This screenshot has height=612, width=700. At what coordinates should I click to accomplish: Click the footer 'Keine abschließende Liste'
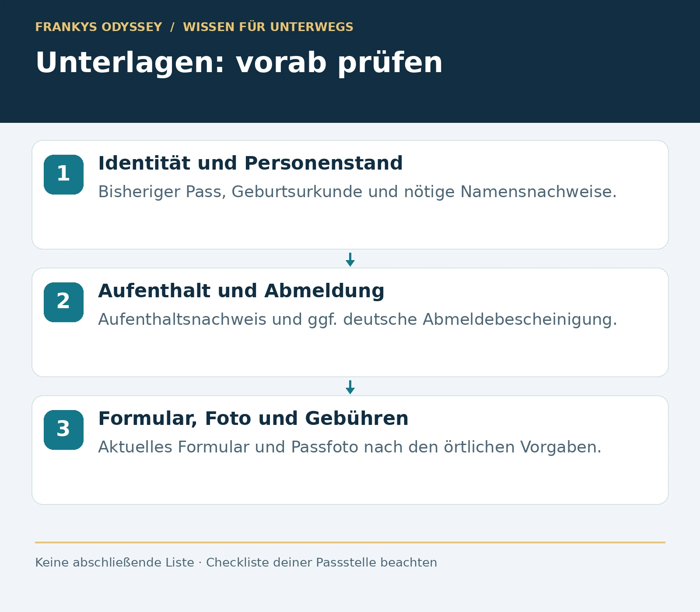pyautogui.click(x=115, y=563)
